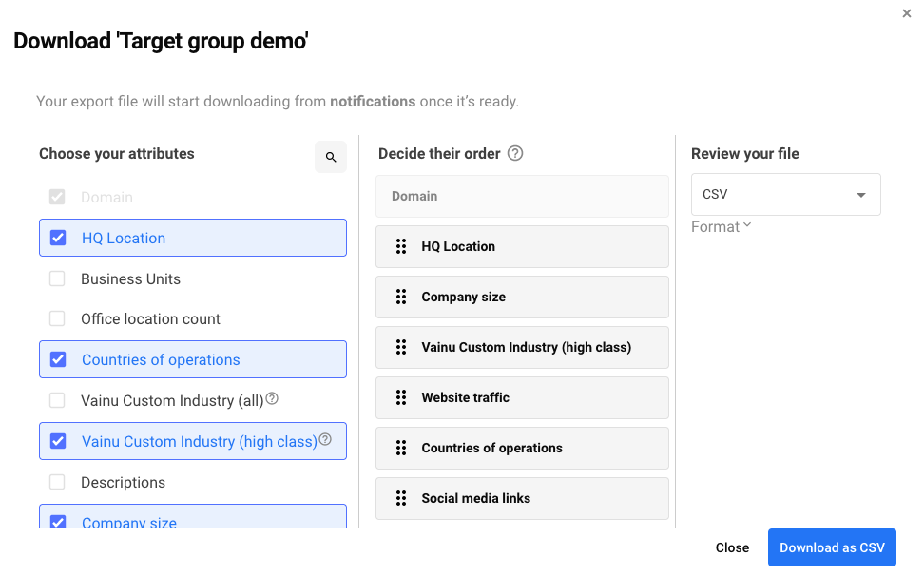Viewport: 924px width, 576px height.
Task: Grab the drag handle for Company size row
Action: [x=401, y=297]
